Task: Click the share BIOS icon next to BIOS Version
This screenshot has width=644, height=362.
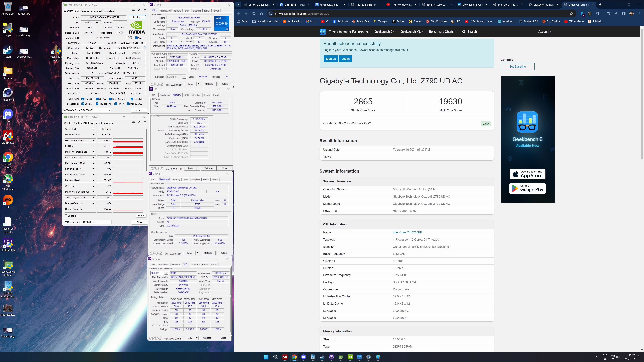Action: (x=130, y=37)
